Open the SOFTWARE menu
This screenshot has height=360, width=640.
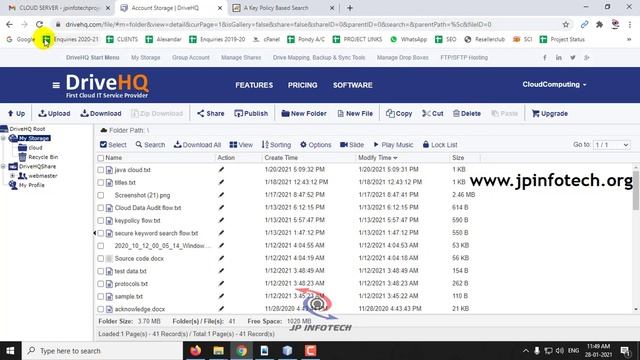[353, 85]
